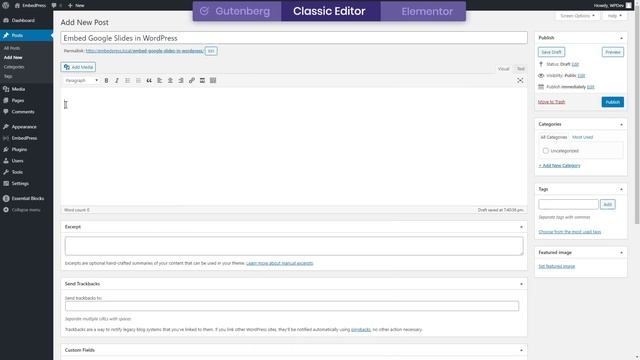
Task: Edit the post Visibility setting
Action: pyautogui.click(x=581, y=76)
